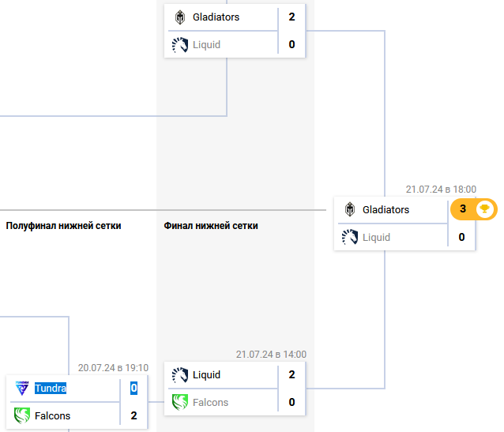Click Falcons logo in the 14:00 match
The height and width of the screenshot is (432, 504).
point(180,402)
